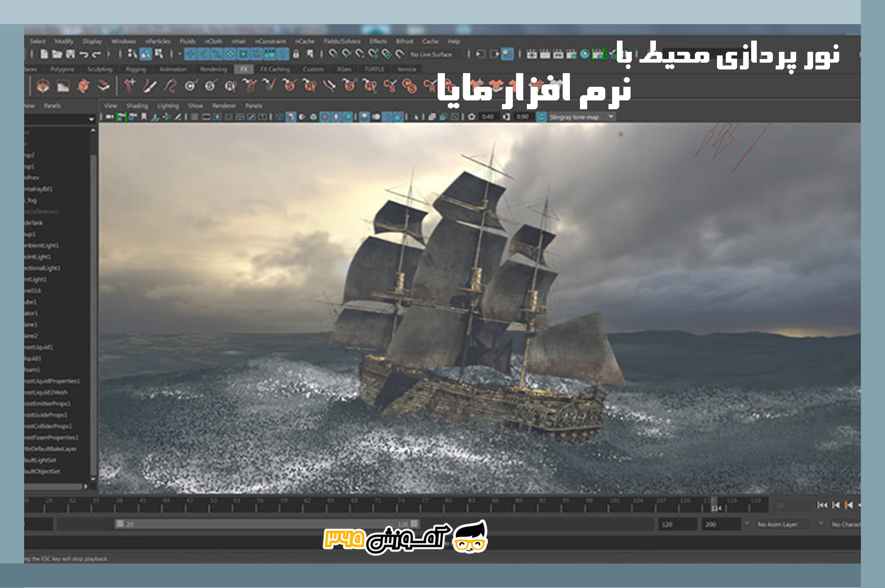Open the Lighting menu in viewport panel
885x588 pixels.
(x=168, y=106)
